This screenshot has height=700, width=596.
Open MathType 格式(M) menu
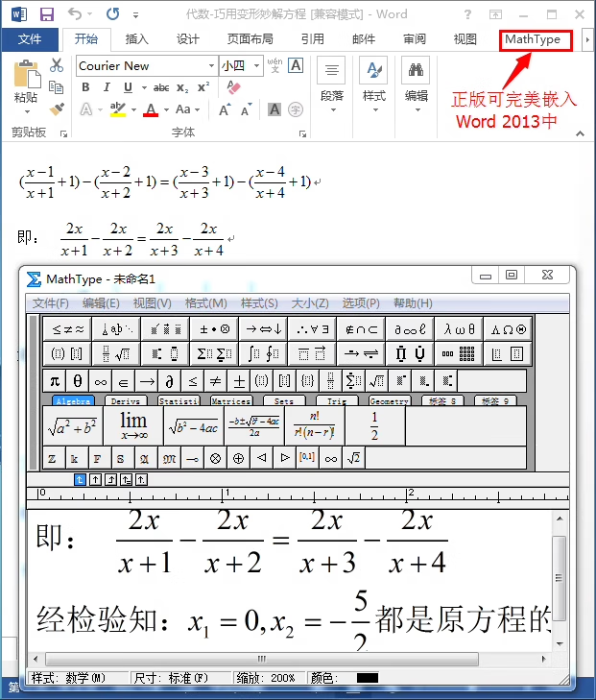(205, 303)
